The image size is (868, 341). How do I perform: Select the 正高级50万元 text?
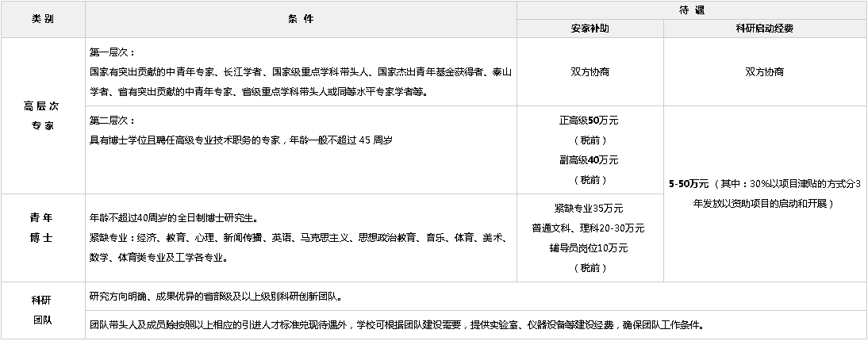(589, 121)
